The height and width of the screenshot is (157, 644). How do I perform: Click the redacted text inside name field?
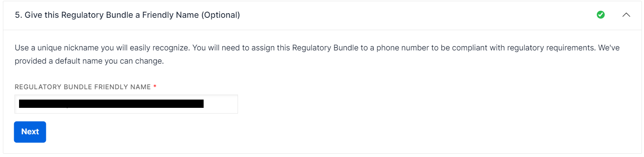click(x=111, y=104)
